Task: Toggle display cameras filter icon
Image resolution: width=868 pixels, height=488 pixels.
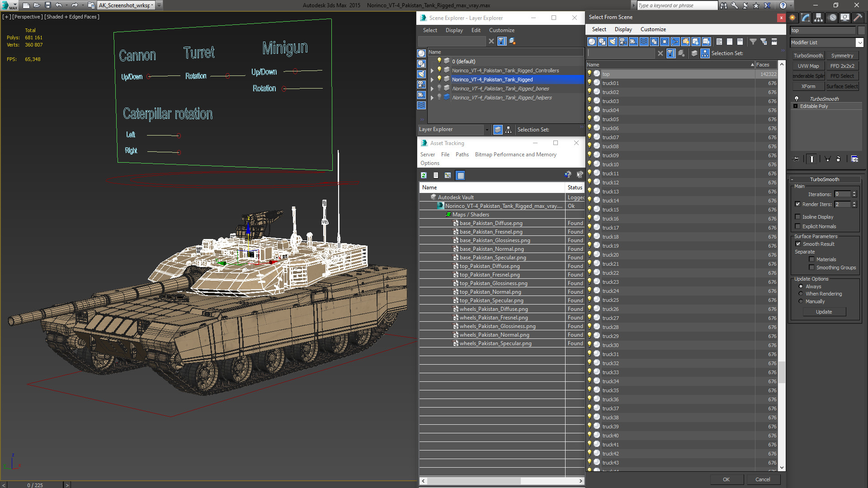Action: [623, 42]
